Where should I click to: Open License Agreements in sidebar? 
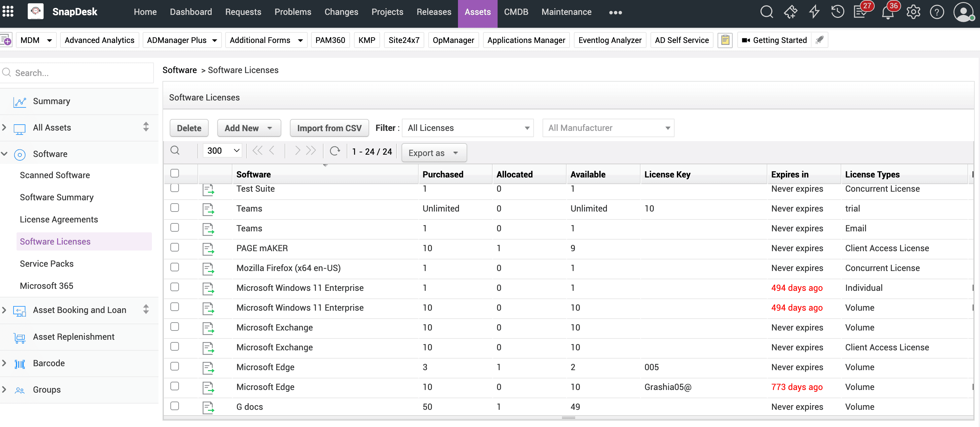pyautogui.click(x=58, y=219)
